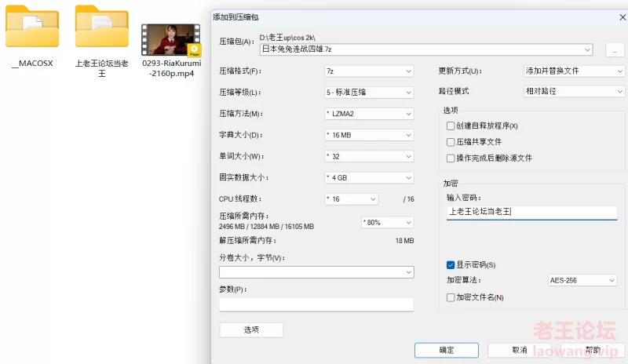Open the 加密算法 AES-256 dropdown

[582, 280]
